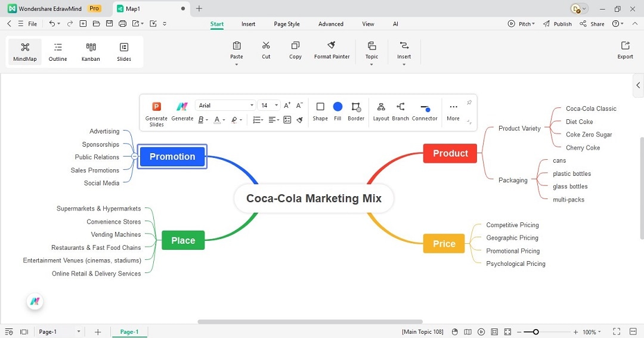Toggle the right side panel arrow
Screen dimensions: 644x338
(638, 85)
